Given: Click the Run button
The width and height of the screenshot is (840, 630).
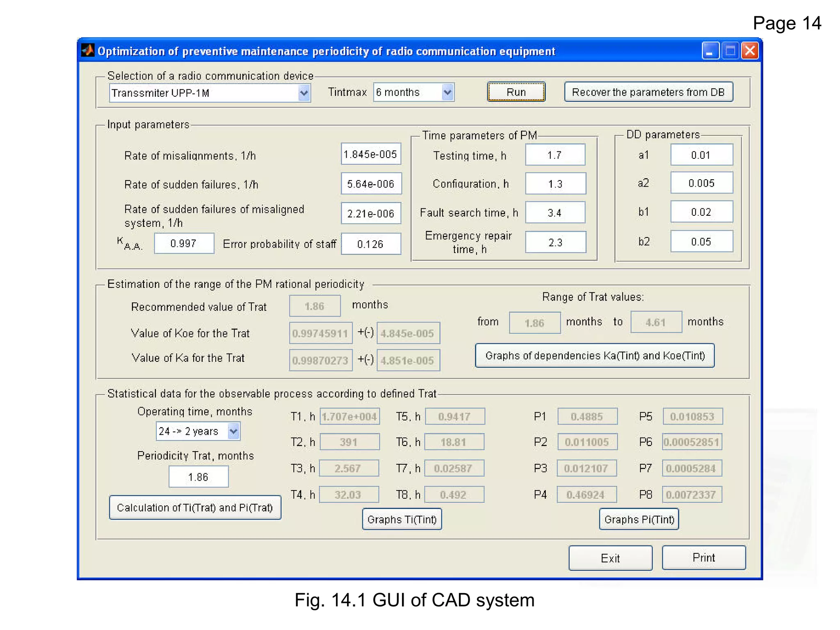Looking at the screenshot, I should click(516, 92).
